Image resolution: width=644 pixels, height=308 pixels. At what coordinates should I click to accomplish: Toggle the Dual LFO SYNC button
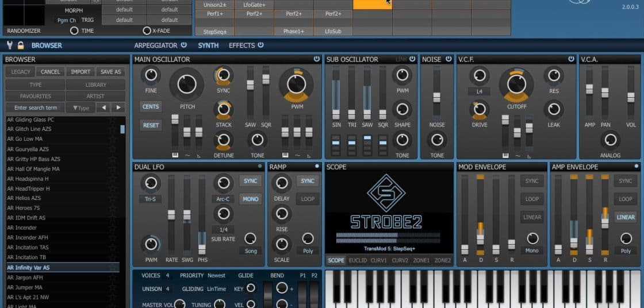(x=250, y=181)
